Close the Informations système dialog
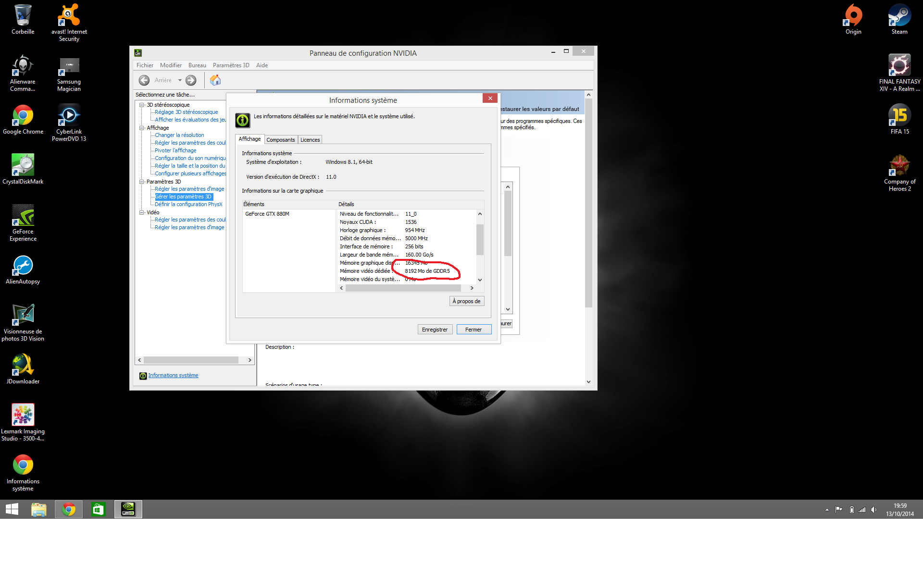 [x=490, y=98]
